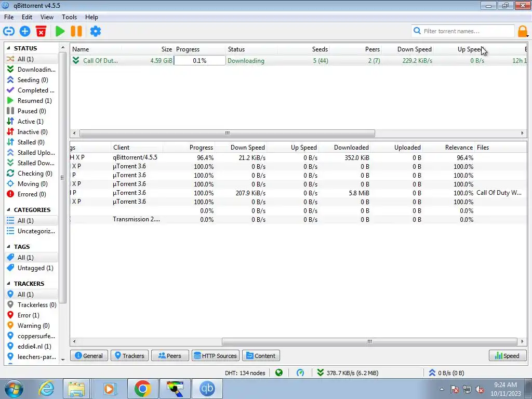532x399 pixels.
Task: Select the qBittorrent/4.5.5 peer row
Action: click(298, 158)
